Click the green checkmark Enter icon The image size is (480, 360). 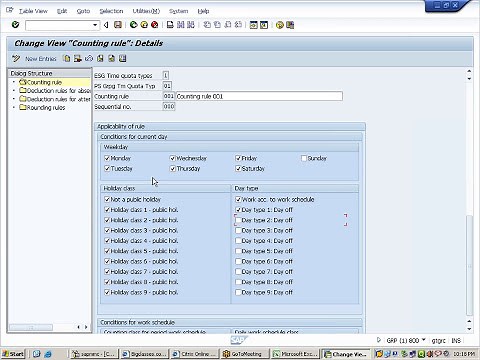click(x=15, y=25)
